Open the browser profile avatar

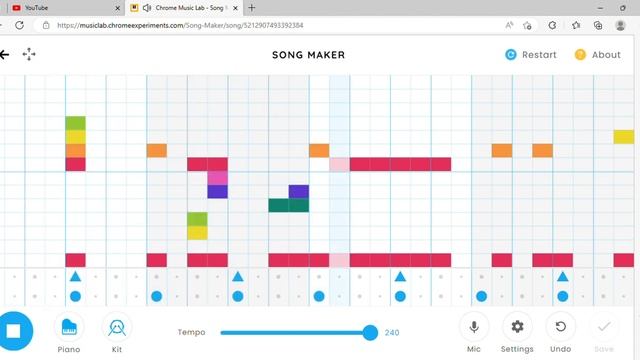[x=620, y=25]
